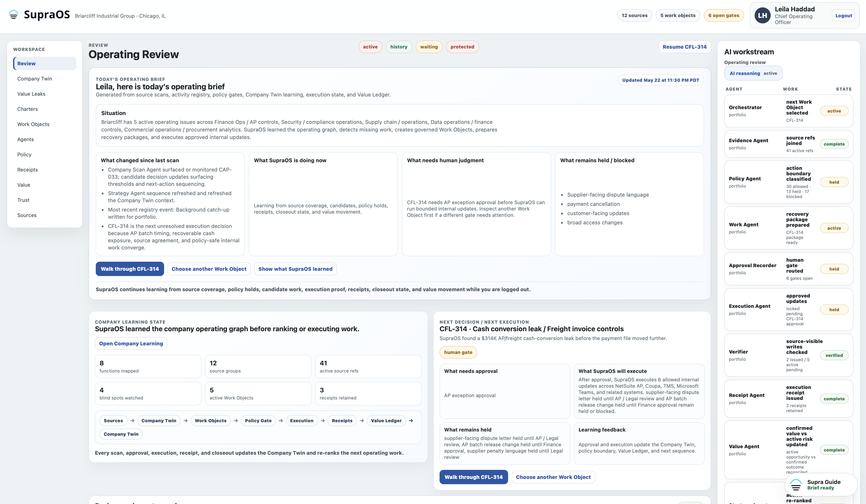Click the 3 receipts retained tile
The height and width of the screenshot is (504, 866).
tap(368, 393)
